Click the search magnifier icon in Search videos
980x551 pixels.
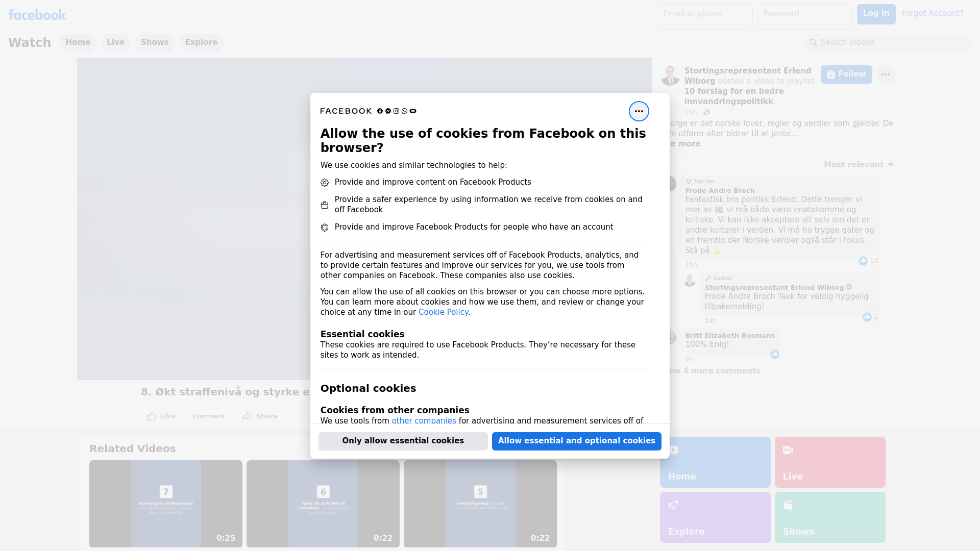(x=814, y=43)
